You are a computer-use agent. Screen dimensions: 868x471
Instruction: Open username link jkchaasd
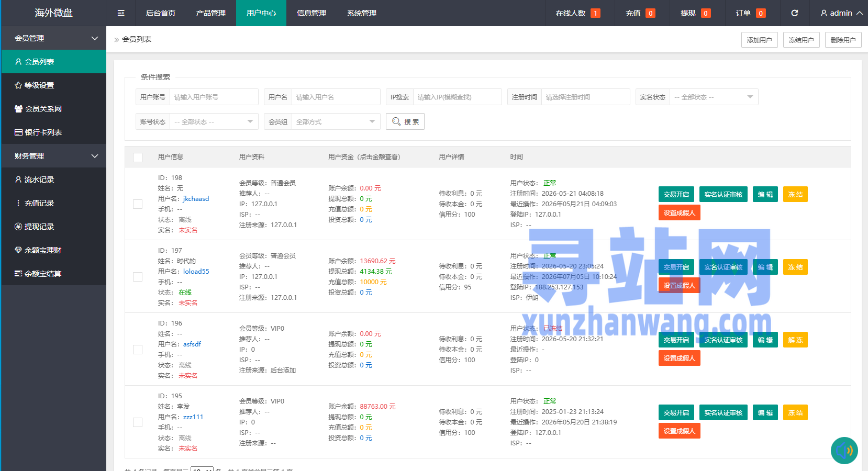click(x=196, y=199)
